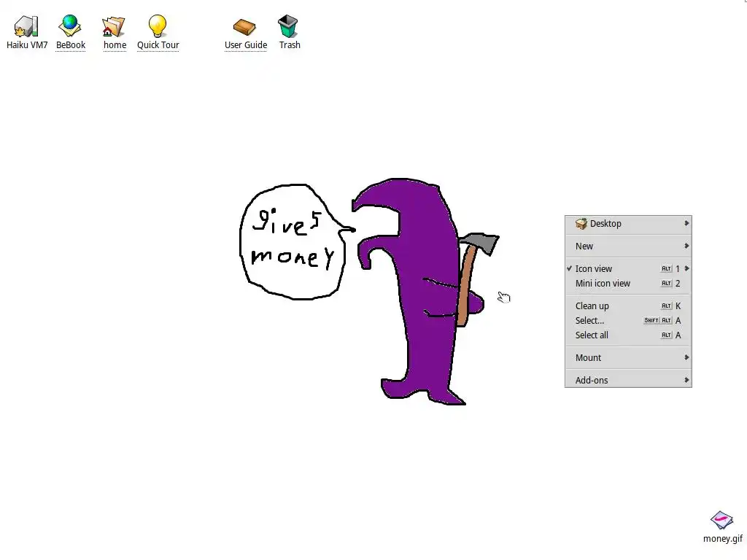
Task: Choose Icon view in context menu
Action: click(628, 268)
